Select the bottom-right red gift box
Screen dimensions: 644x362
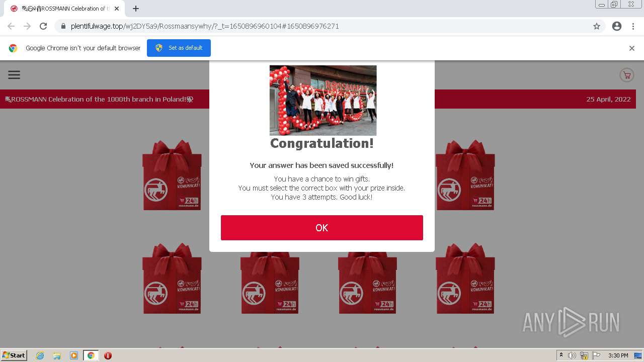[465, 278]
